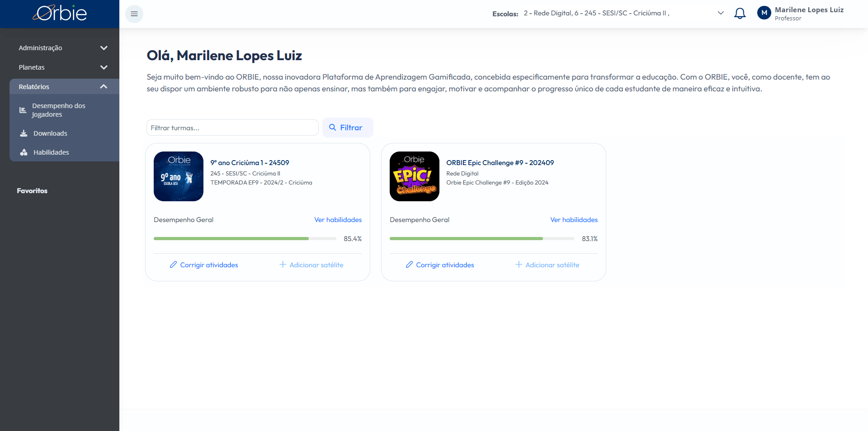Open Ver habilidades for 9º ano Criciúma
The height and width of the screenshot is (431, 868).
point(338,220)
